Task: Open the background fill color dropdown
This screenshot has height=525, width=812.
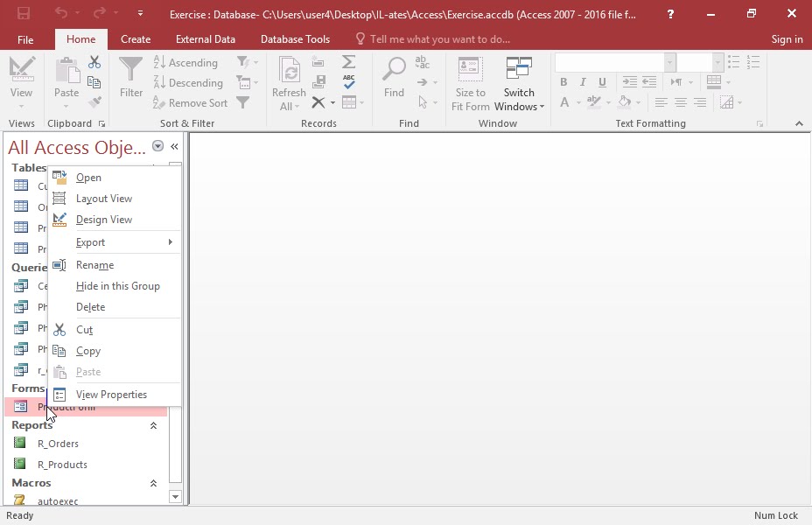Action: [x=638, y=102]
